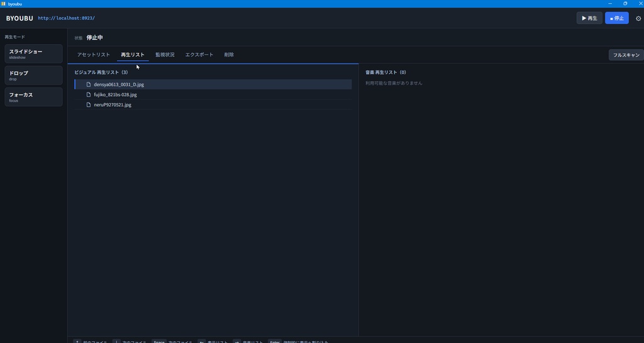Open the 監視状況 tab
The width and height of the screenshot is (644, 343).
(165, 55)
